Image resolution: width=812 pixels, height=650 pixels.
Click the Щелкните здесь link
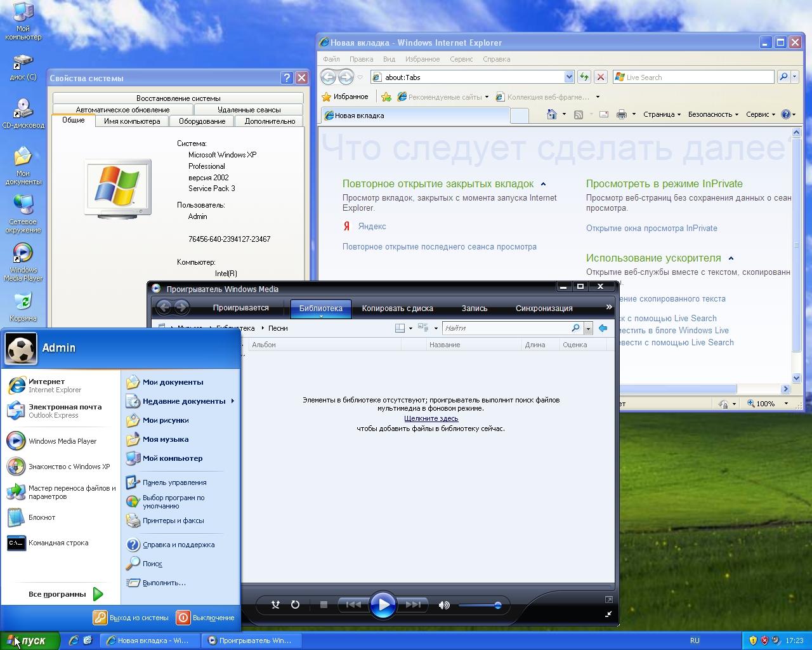tap(431, 418)
